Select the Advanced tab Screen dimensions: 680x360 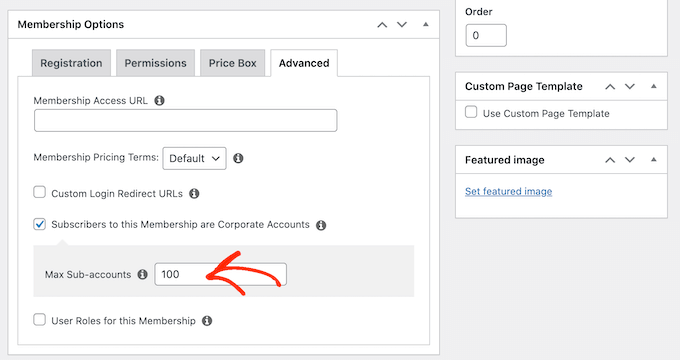(304, 63)
